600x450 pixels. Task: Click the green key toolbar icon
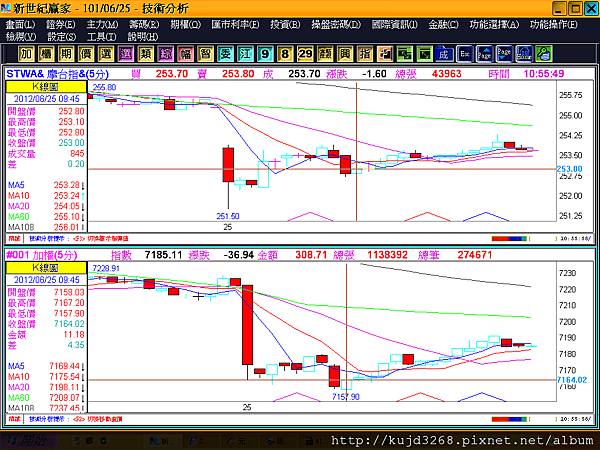544,54
